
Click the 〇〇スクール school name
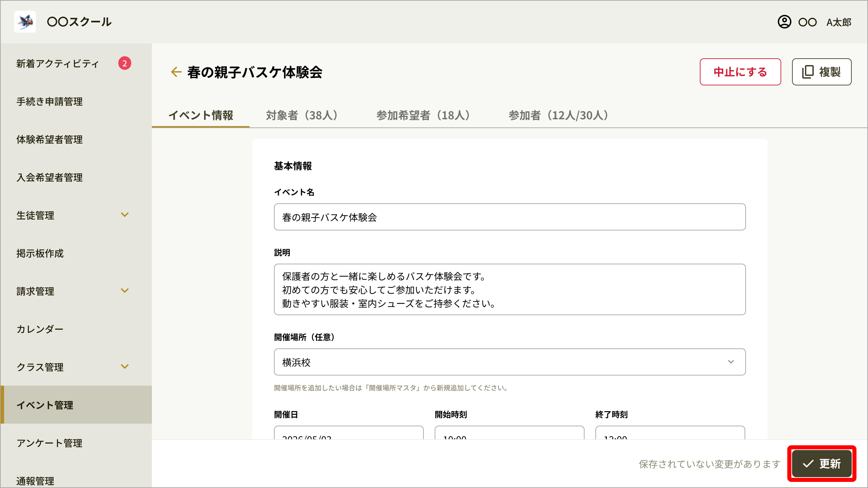(79, 22)
